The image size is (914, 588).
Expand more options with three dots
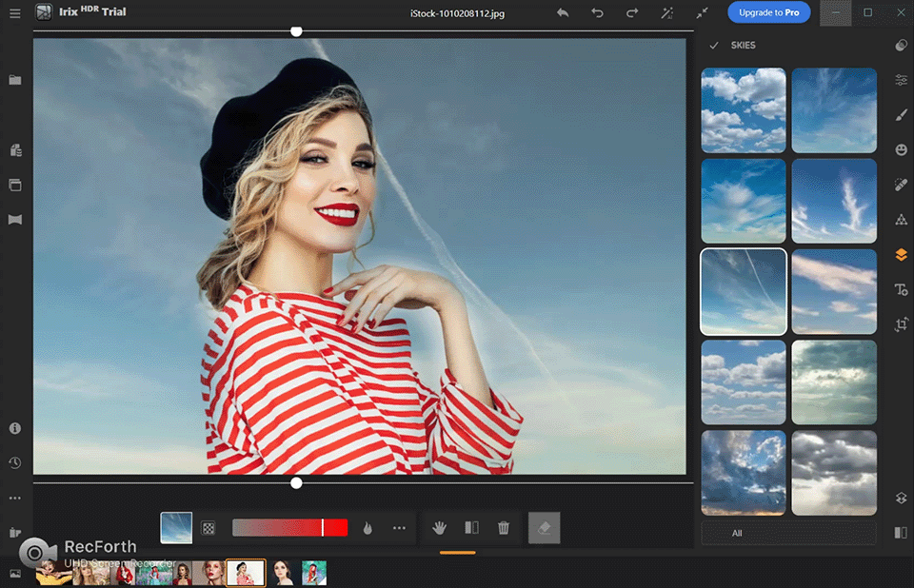(x=399, y=528)
